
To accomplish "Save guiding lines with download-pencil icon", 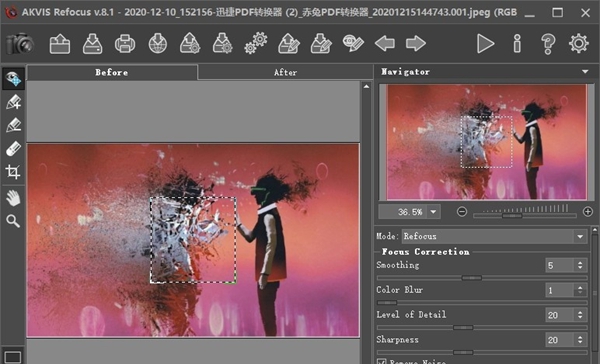I will [321, 44].
